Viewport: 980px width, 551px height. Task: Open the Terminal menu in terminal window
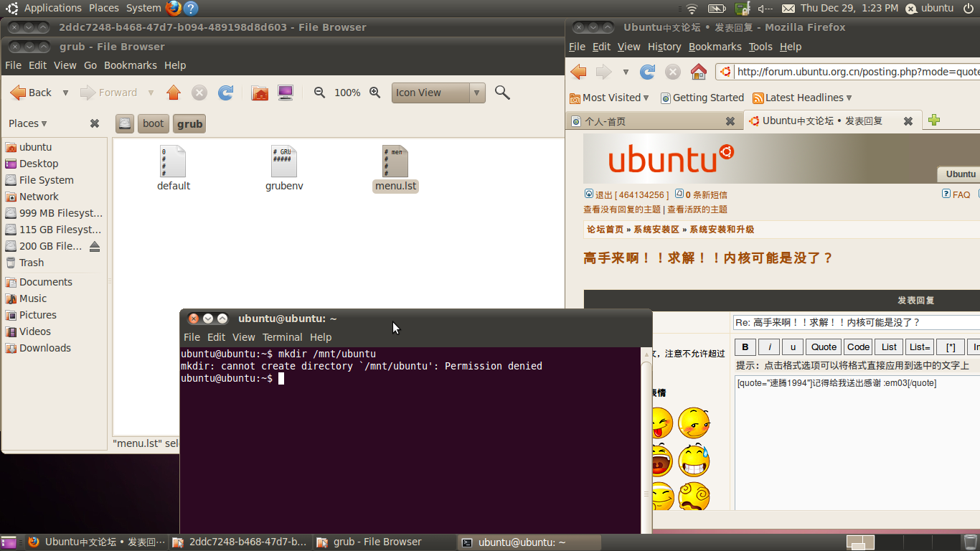point(282,337)
